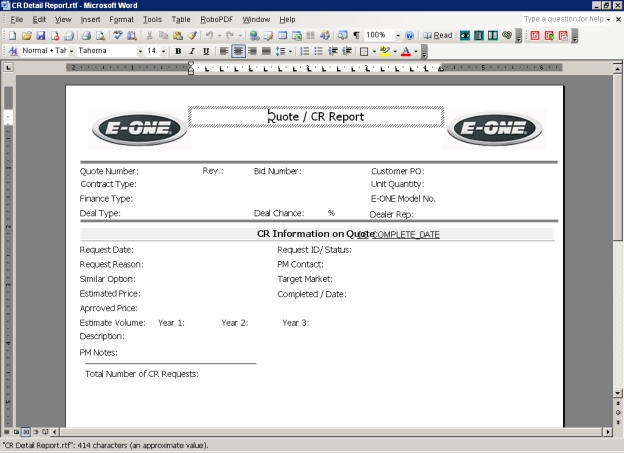Justify the paragraph text
Image resolution: width=624 pixels, height=453 pixels.
pos(266,51)
